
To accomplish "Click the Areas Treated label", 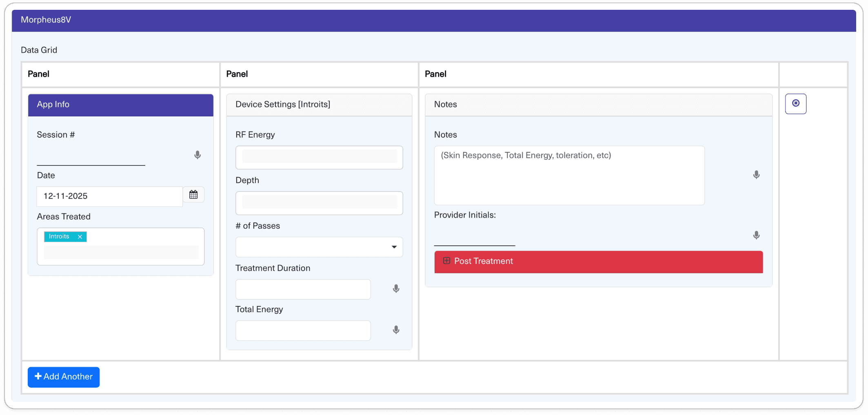I will (64, 217).
